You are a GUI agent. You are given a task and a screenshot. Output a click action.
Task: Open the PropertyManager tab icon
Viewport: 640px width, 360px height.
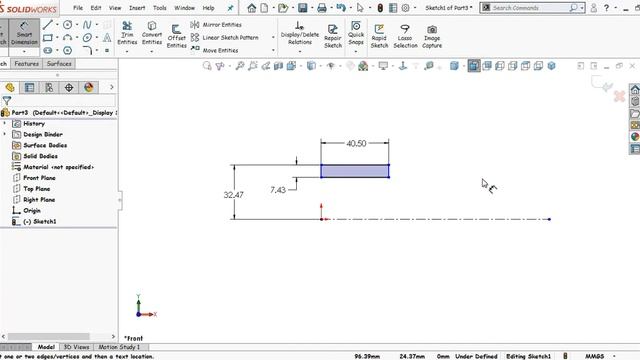pyautogui.click(x=29, y=87)
